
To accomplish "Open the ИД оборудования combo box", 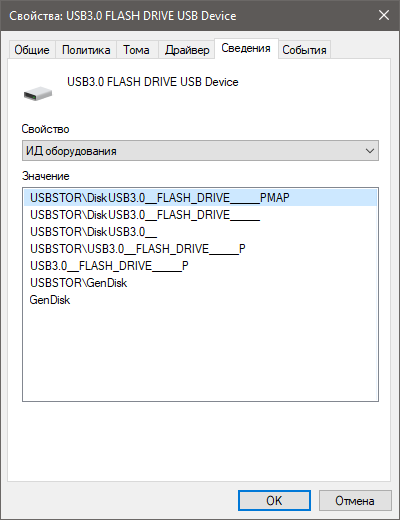I will [x=200, y=151].
